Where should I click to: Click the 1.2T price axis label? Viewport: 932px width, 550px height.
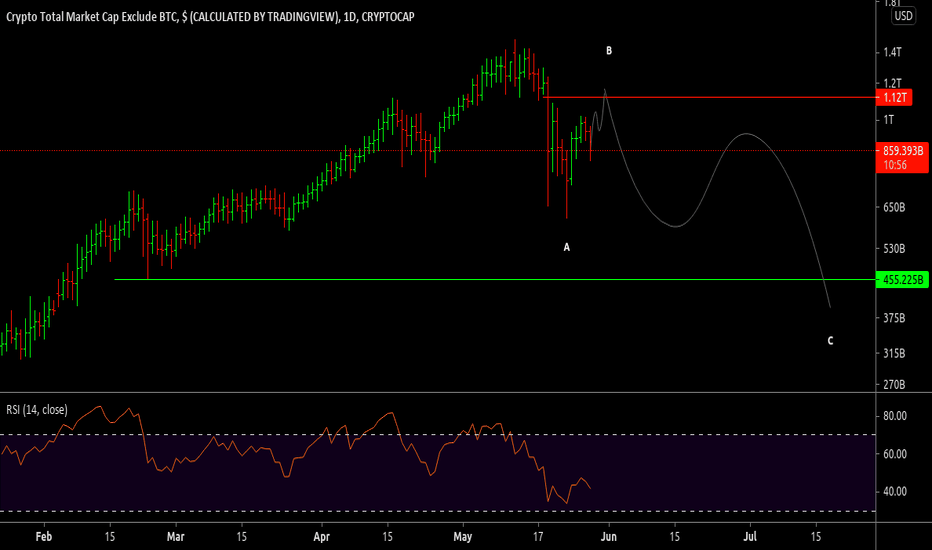pos(892,83)
